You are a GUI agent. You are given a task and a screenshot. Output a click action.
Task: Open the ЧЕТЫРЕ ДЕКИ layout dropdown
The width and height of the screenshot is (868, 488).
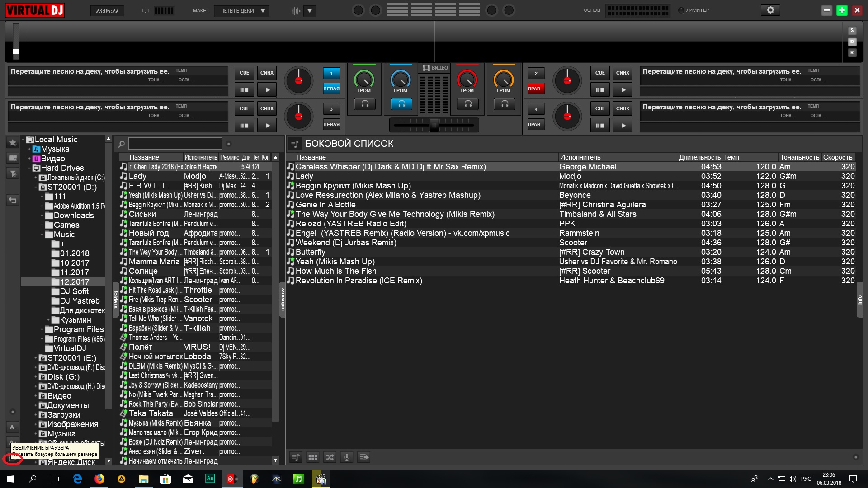242,10
